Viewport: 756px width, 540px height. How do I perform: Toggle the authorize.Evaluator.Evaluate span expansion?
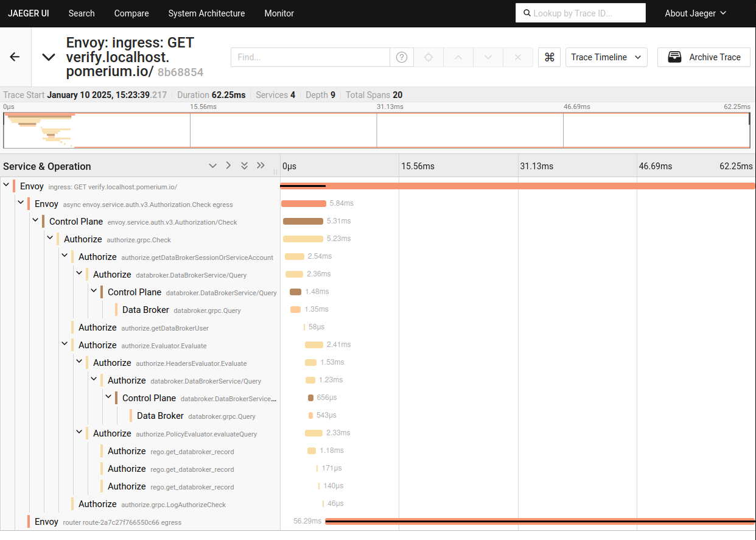click(x=65, y=343)
